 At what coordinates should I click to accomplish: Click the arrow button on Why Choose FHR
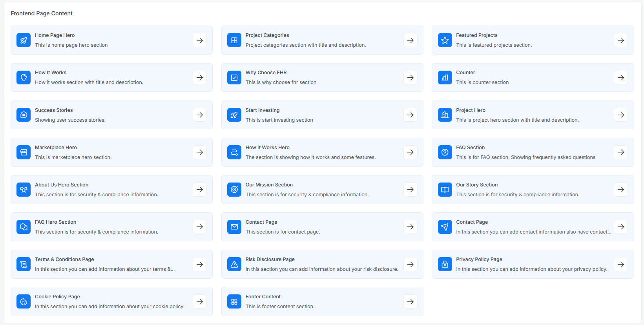coord(410,77)
